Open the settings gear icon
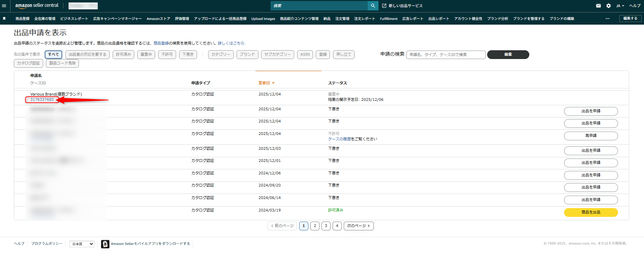The image size is (644, 256). (x=608, y=6)
